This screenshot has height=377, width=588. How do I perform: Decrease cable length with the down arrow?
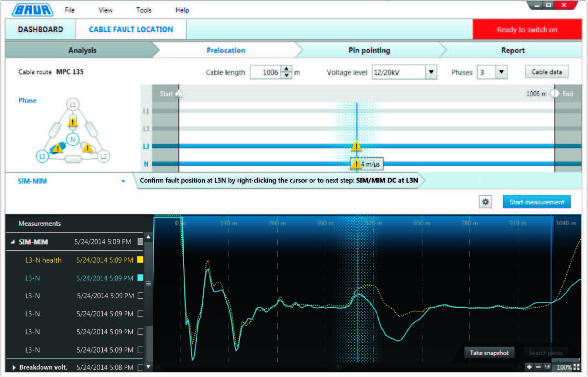click(286, 76)
